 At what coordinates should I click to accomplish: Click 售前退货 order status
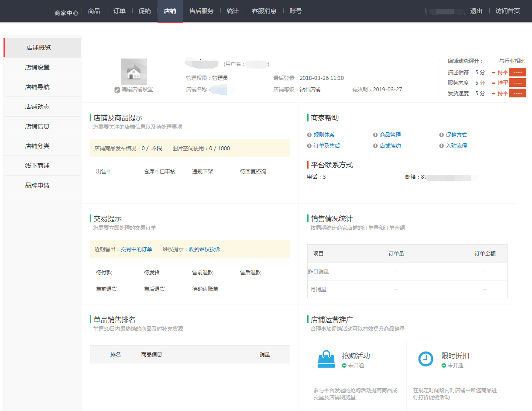tap(106, 289)
